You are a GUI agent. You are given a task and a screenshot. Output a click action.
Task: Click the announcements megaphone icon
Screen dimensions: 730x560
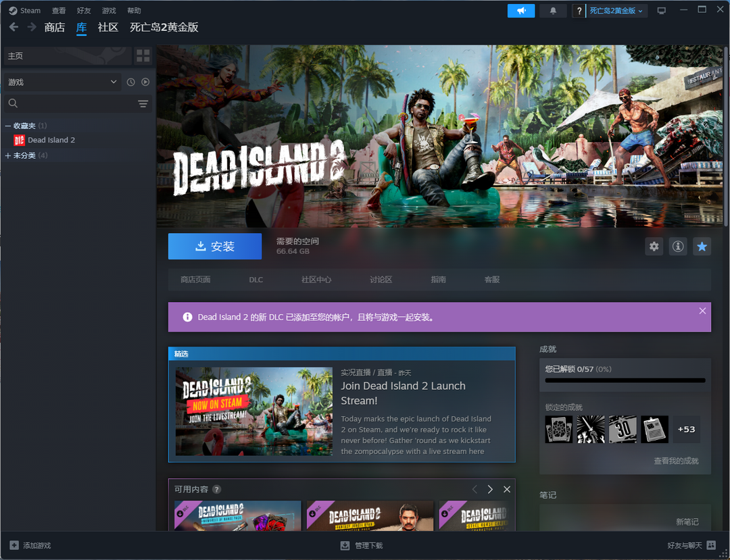[x=520, y=11]
